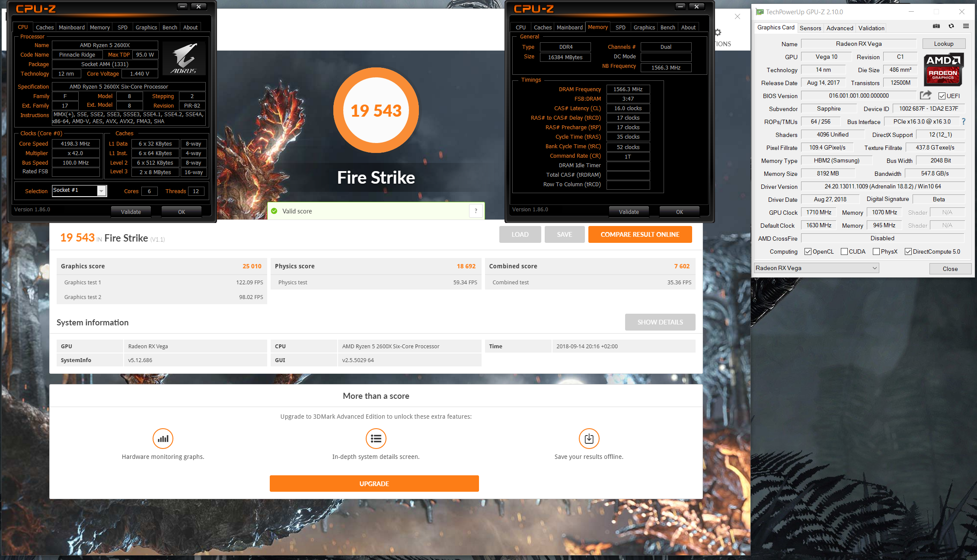
Task: Click the GPU-Z Driver Version field
Action: tap(883, 186)
